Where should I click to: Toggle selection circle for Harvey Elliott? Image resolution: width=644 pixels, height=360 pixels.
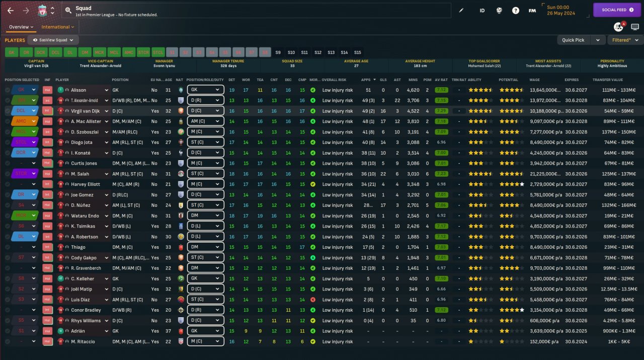tap(8, 184)
